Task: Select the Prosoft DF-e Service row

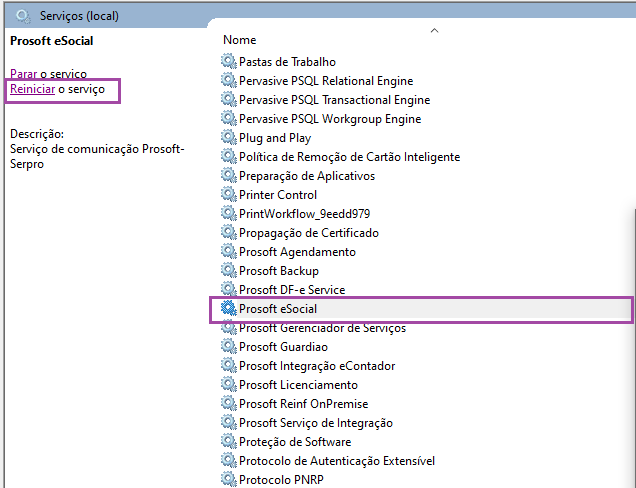Action: (292, 290)
